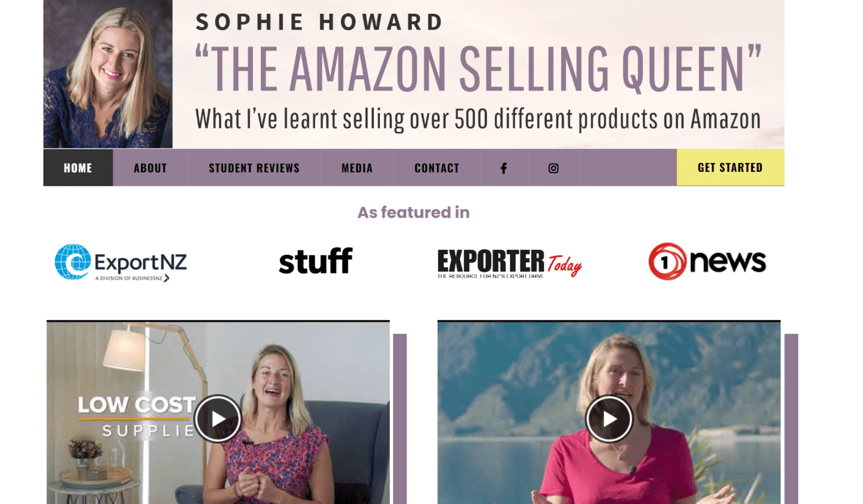The width and height of the screenshot is (863, 504).
Task: Click the yellow Get Started button
Action: click(730, 167)
